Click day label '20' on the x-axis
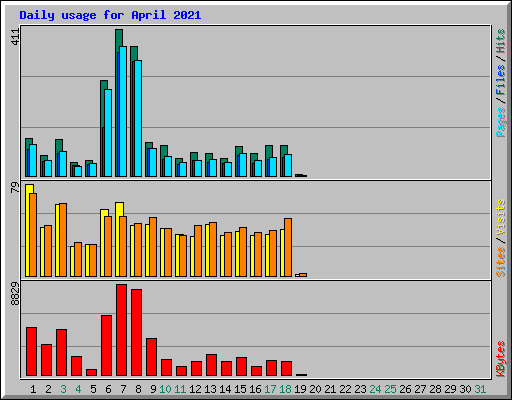The image size is (512, 400). pos(315,389)
